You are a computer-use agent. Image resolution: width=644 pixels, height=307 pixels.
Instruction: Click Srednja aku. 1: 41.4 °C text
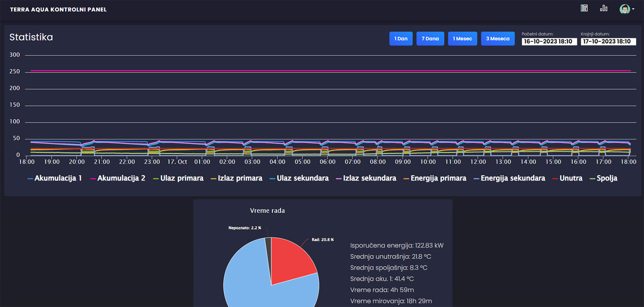click(382, 279)
